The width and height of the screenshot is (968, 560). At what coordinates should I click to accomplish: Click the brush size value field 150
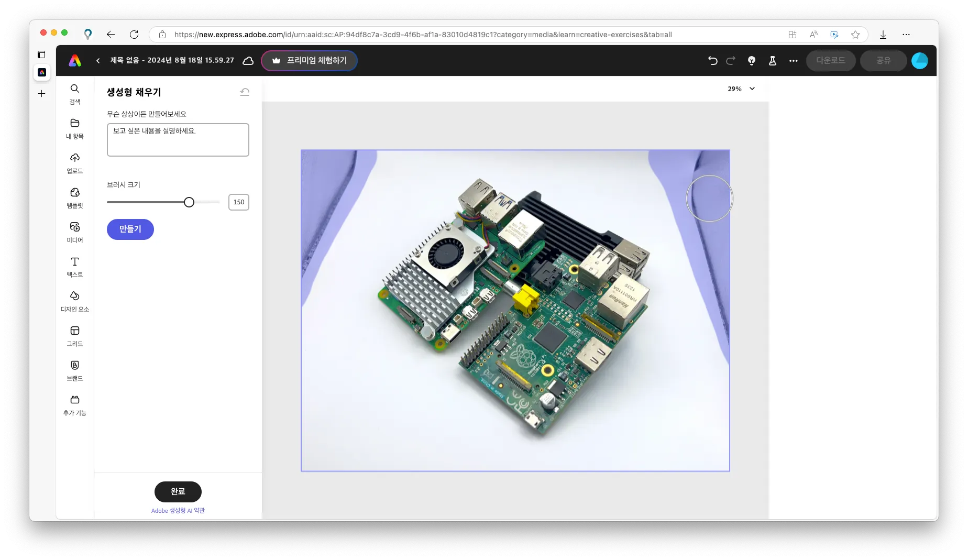tap(239, 202)
